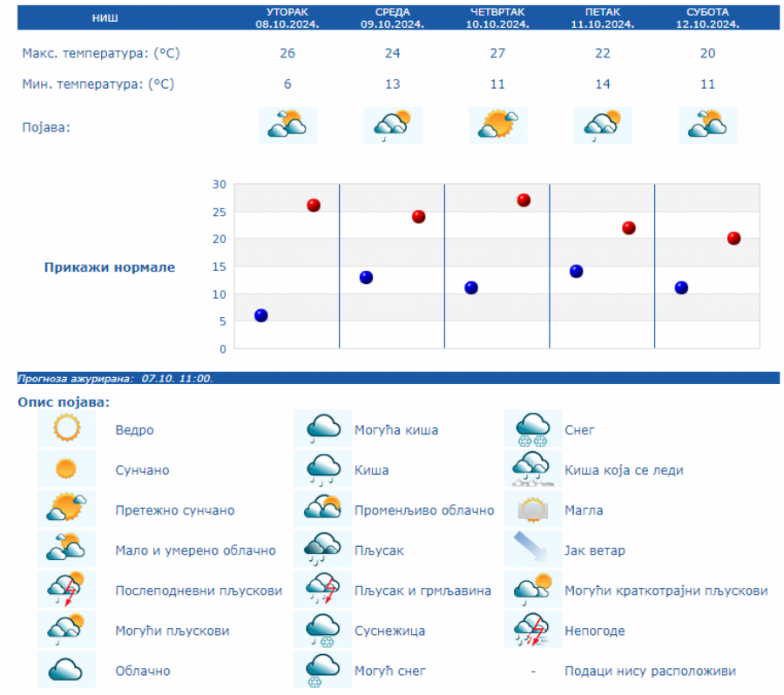Viewport: 784px width, 695px height.
Task: Click the Снег snow legend icon
Action: pyautogui.click(x=532, y=428)
